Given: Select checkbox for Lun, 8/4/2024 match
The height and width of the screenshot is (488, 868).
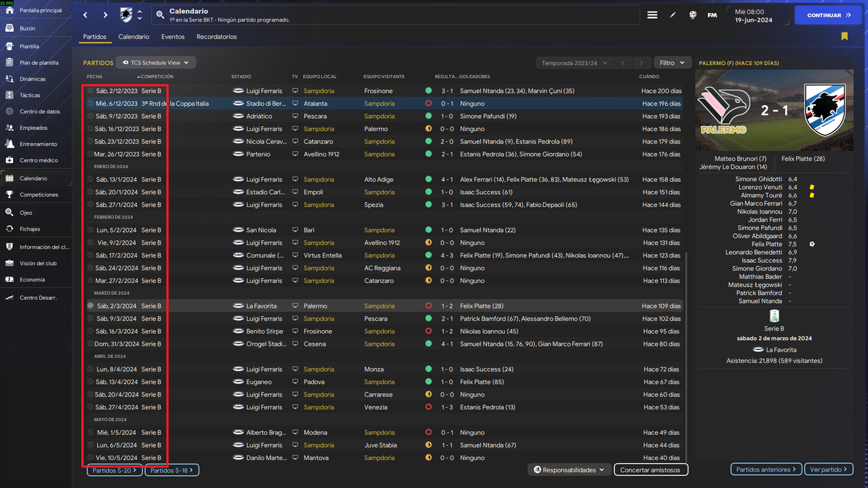Looking at the screenshot, I should pyautogui.click(x=90, y=369).
